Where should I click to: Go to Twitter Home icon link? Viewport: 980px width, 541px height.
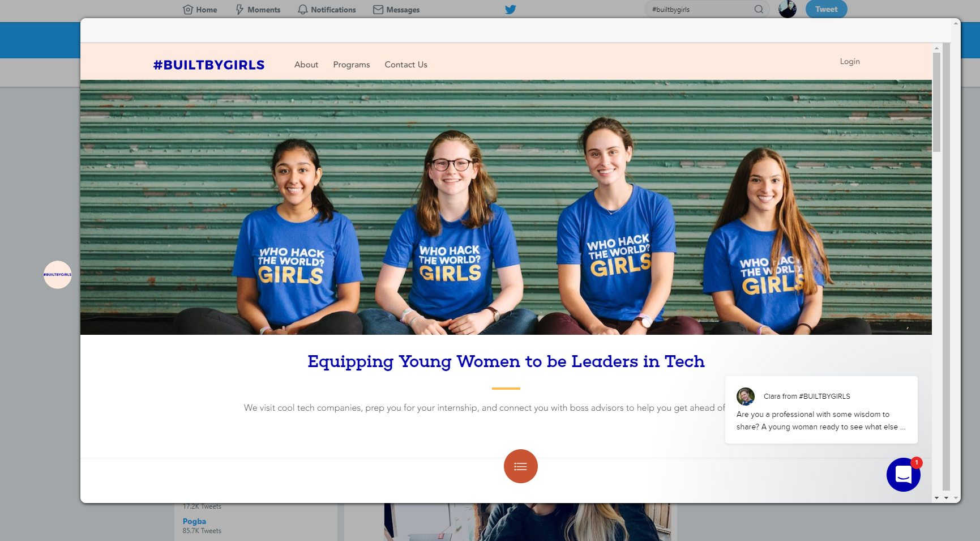coord(188,10)
